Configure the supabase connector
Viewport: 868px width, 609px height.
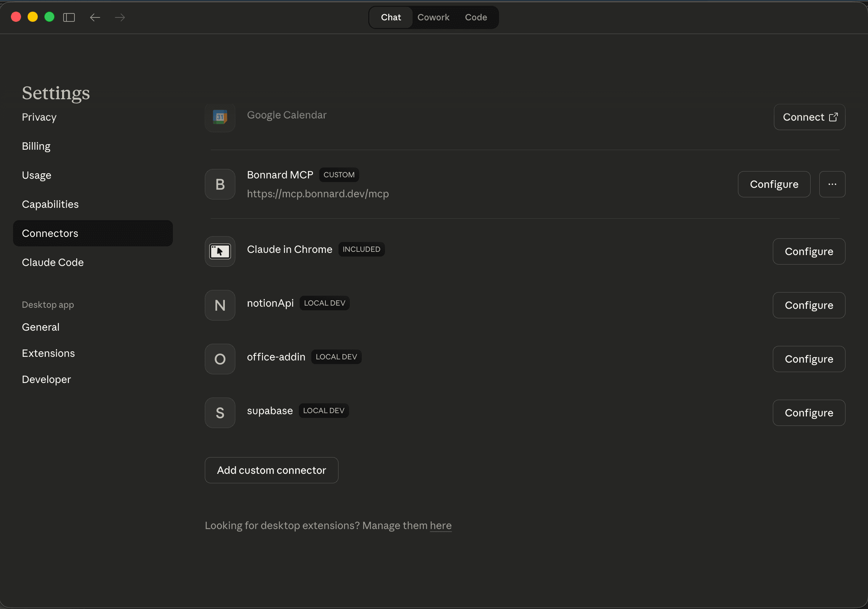tap(809, 413)
